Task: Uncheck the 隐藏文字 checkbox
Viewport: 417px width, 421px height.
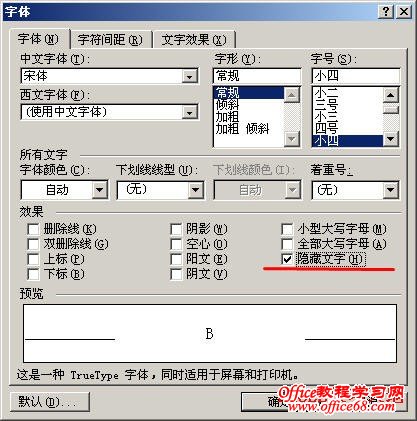Action: pos(287,259)
